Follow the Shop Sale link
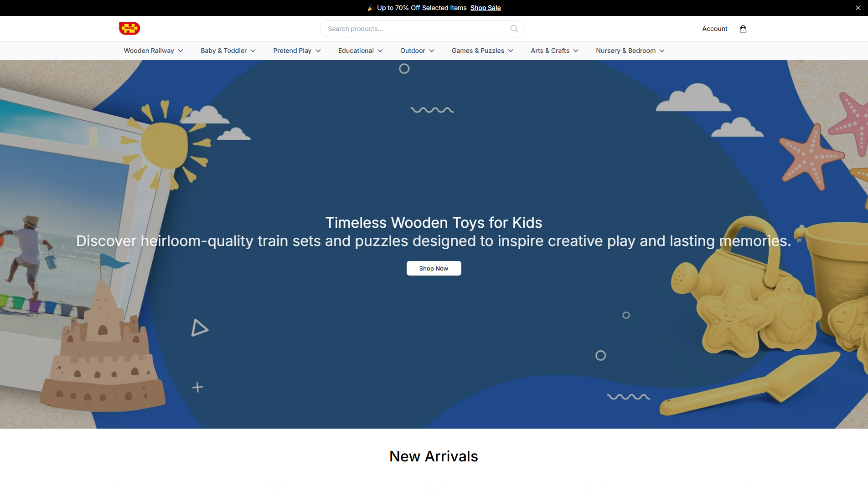This screenshot has width=868, height=491. (486, 8)
